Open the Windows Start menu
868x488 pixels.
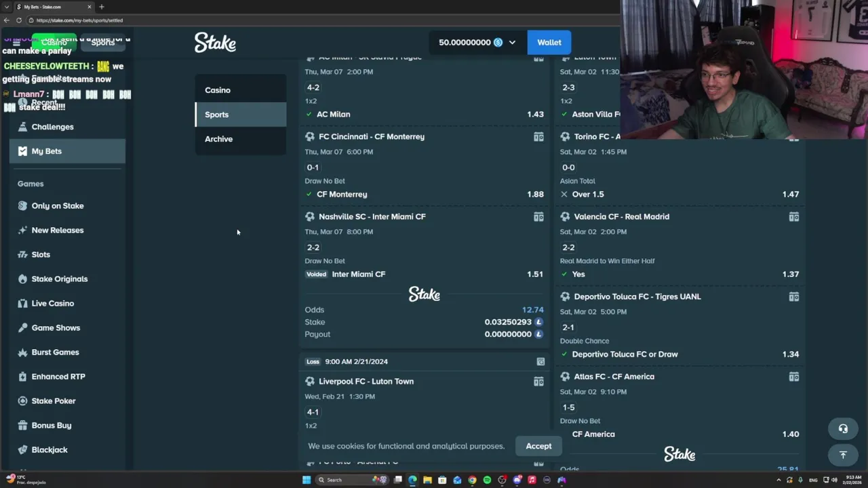[x=307, y=480]
